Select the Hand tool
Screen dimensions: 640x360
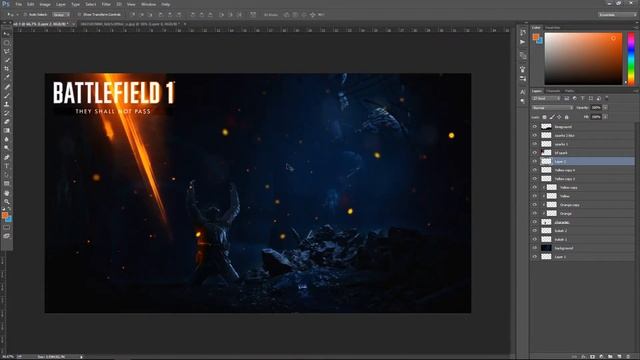point(7,193)
